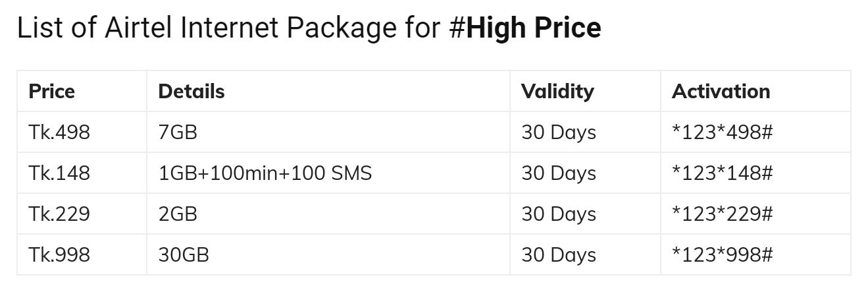
Task: Click the Price column header
Action: (x=52, y=91)
